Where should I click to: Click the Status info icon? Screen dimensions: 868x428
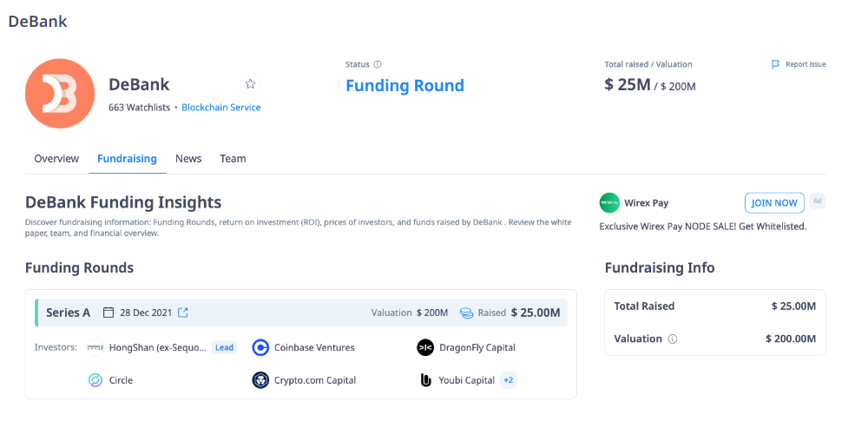pos(378,64)
